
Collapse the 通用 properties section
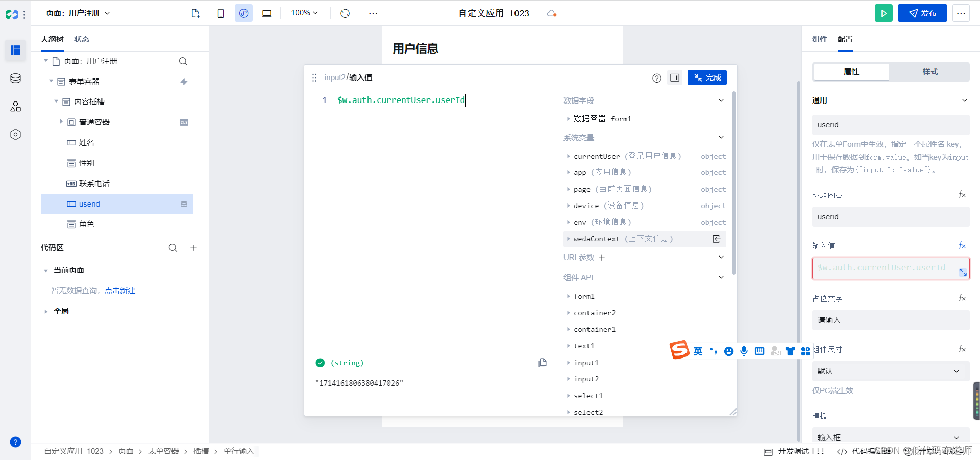[x=965, y=100]
